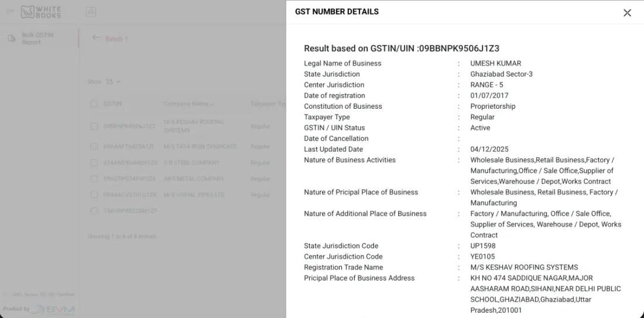The width and height of the screenshot is (644, 318).
Task: Open the hamburger menu in the header
Action: click(11, 12)
